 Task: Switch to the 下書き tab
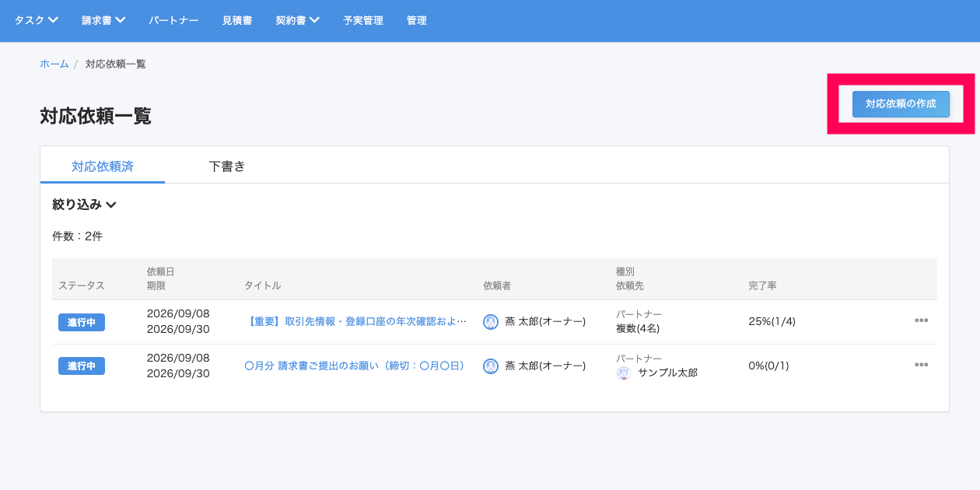227,166
